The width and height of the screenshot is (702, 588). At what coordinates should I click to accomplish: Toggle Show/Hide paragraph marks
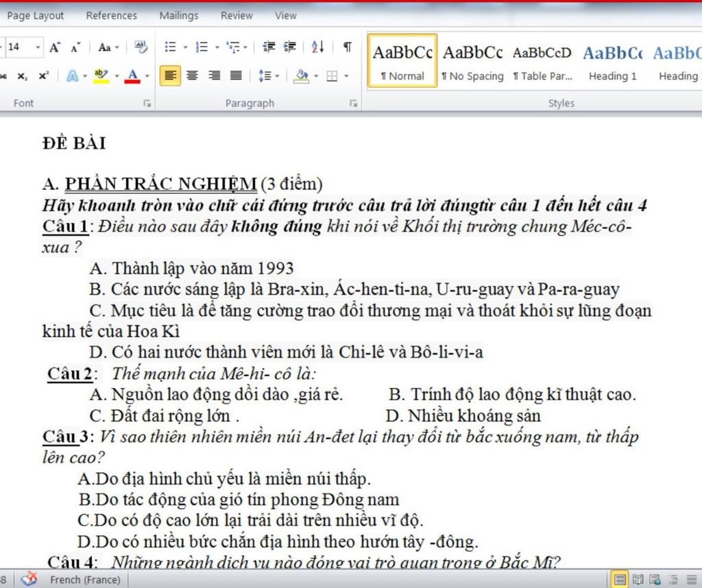click(x=347, y=47)
